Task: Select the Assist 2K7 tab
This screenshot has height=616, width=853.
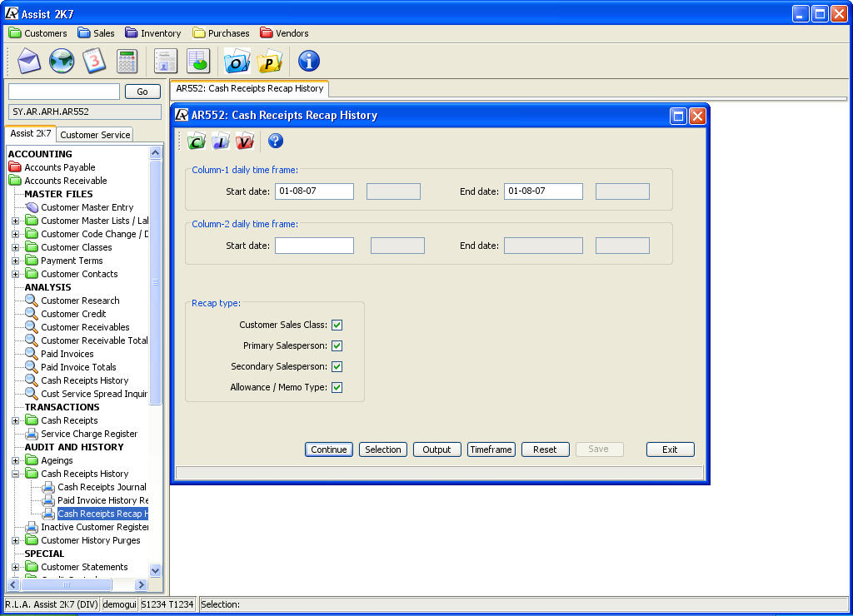Action: pos(31,134)
